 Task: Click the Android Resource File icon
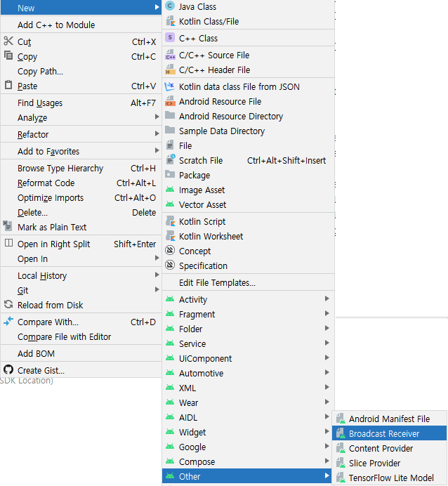tap(170, 101)
